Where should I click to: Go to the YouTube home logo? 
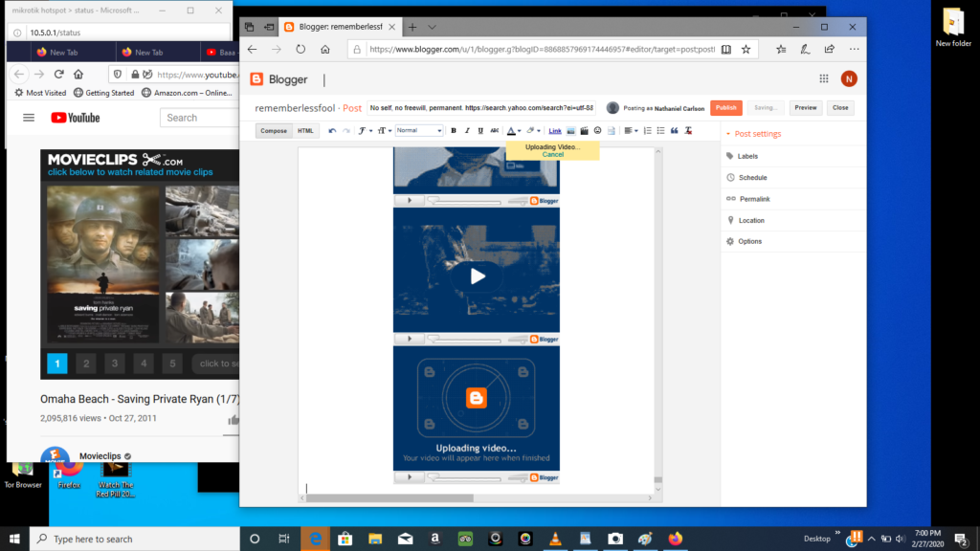point(76,118)
